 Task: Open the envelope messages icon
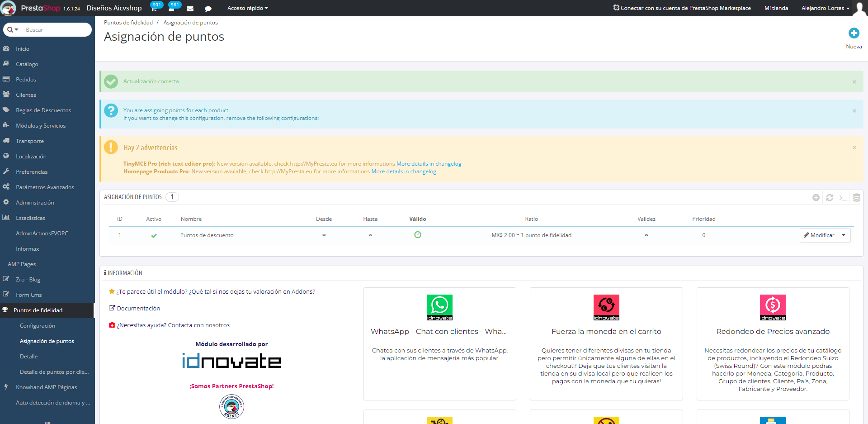(x=190, y=9)
